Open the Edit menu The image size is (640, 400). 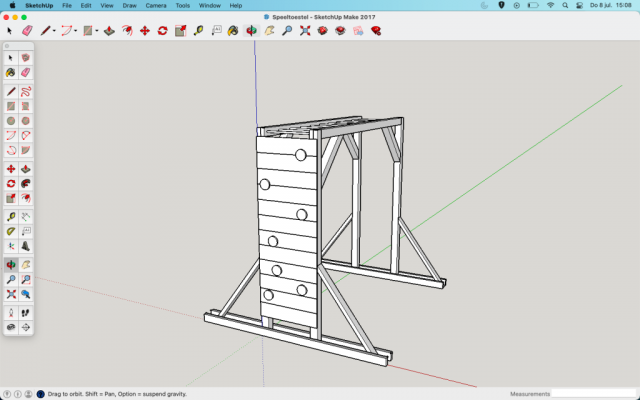click(x=86, y=6)
